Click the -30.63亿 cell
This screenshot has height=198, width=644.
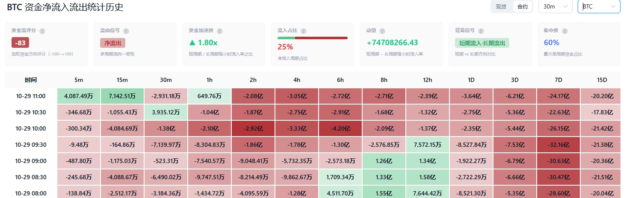558,161
